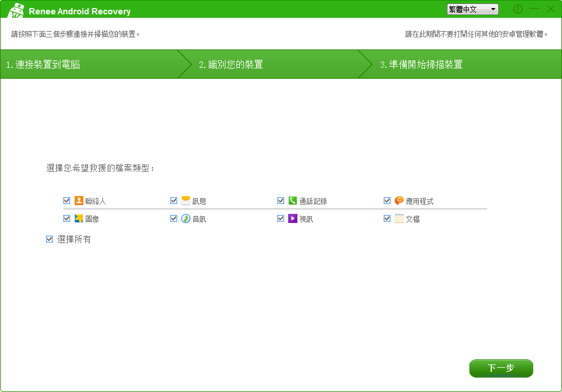Click the 音訊 label text
The width and height of the screenshot is (562, 392).
coord(199,219)
